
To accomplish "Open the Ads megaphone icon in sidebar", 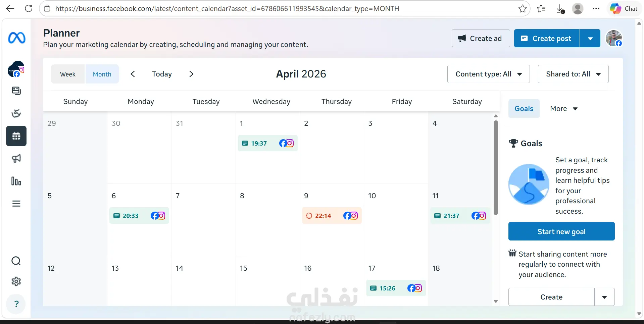I will click(x=16, y=159).
